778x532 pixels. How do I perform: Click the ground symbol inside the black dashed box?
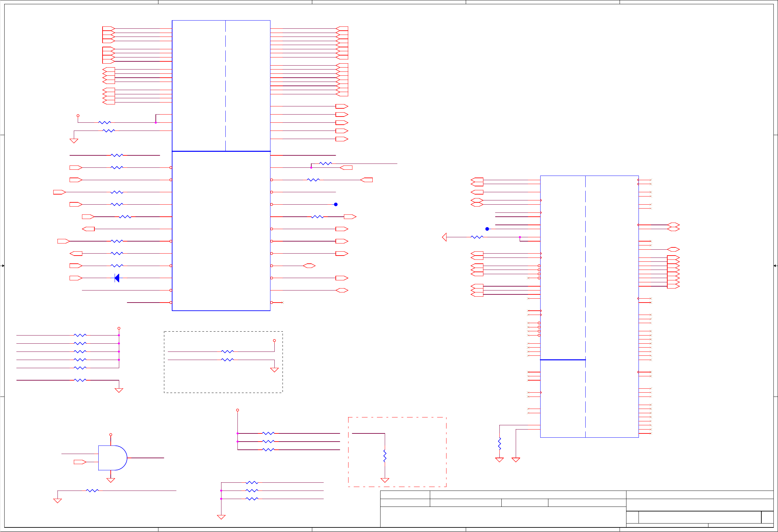(274, 370)
